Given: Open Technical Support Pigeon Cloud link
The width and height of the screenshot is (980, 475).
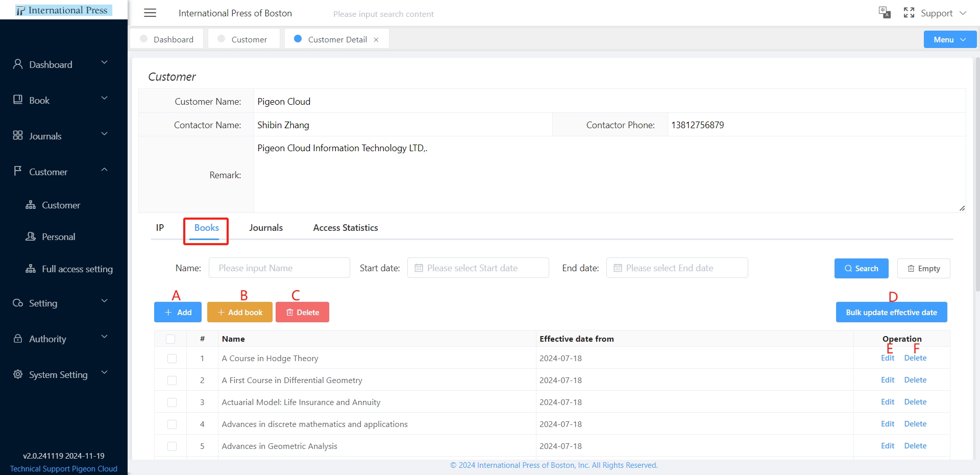Looking at the screenshot, I should (64, 468).
